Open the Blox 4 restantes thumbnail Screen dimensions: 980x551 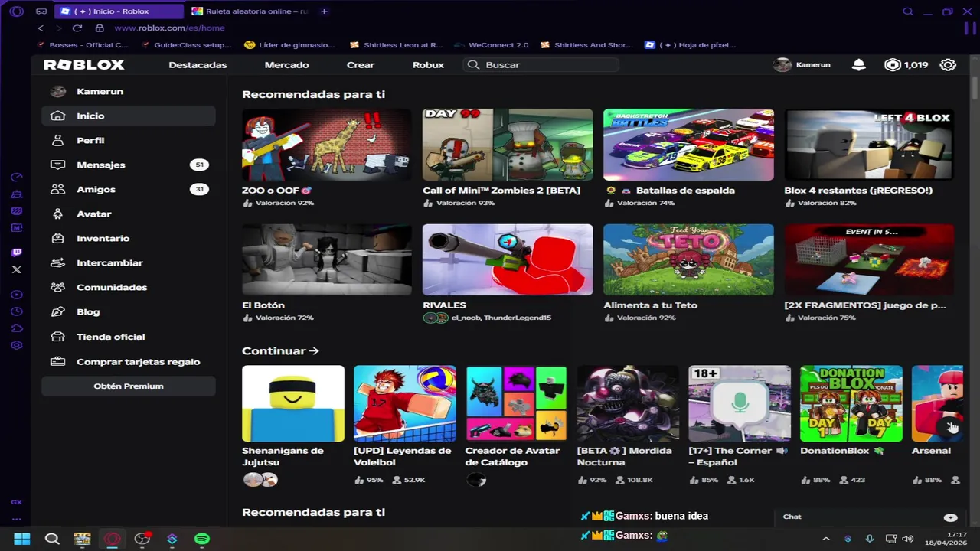pos(869,145)
